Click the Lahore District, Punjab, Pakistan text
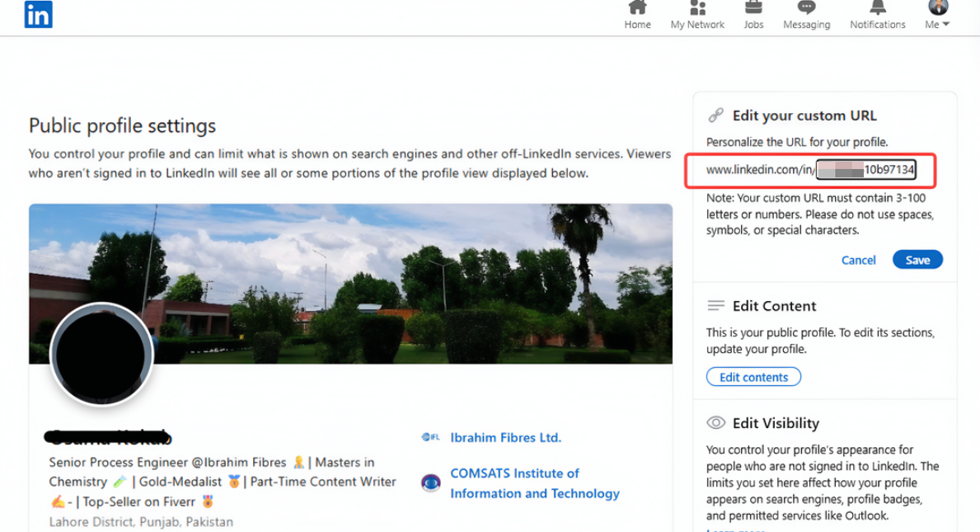Image resolution: width=980 pixels, height=532 pixels. 141,521
